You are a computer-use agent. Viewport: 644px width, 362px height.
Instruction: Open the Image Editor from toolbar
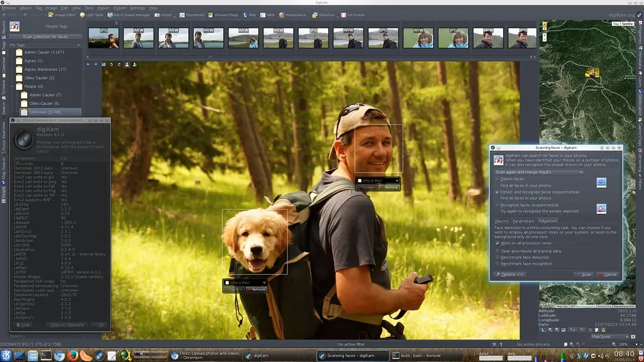tap(62, 14)
